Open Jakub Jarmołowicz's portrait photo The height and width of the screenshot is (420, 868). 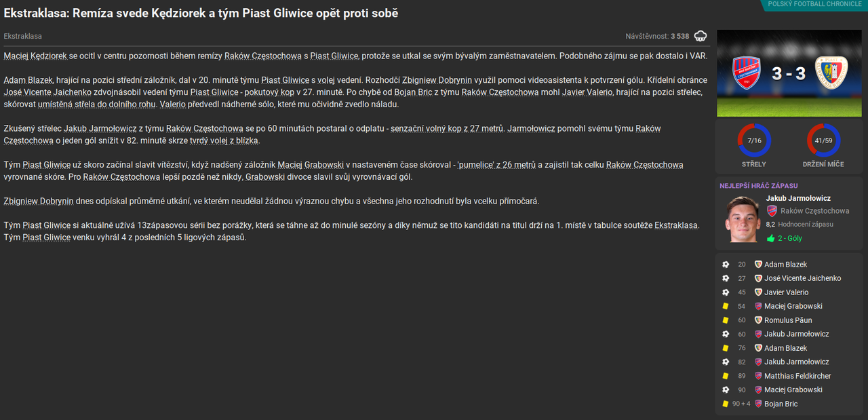741,218
